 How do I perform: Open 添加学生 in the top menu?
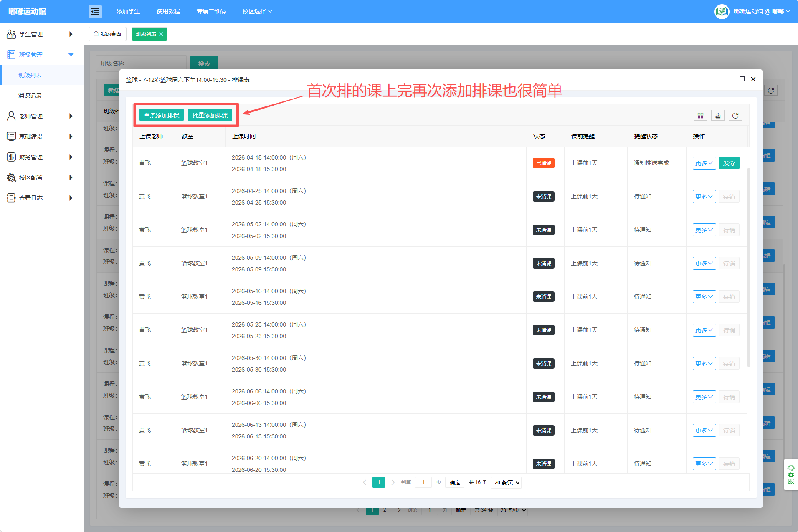pos(128,11)
